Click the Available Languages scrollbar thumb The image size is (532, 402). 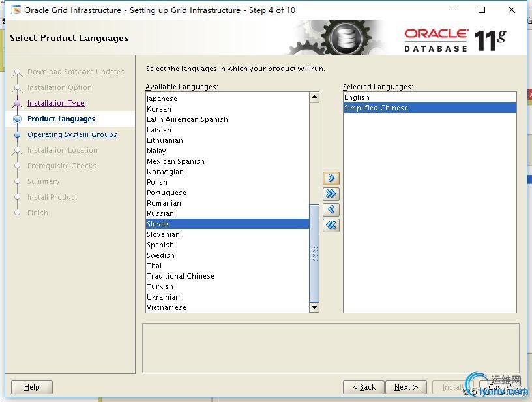coord(314,253)
